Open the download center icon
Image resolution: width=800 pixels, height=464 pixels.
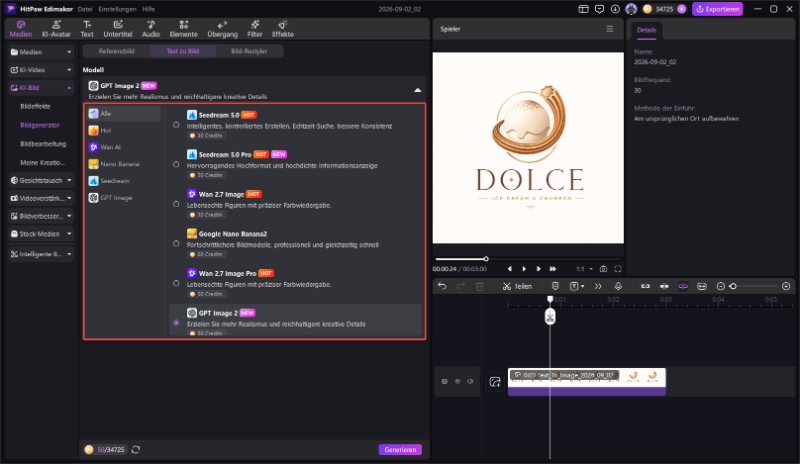point(615,9)
